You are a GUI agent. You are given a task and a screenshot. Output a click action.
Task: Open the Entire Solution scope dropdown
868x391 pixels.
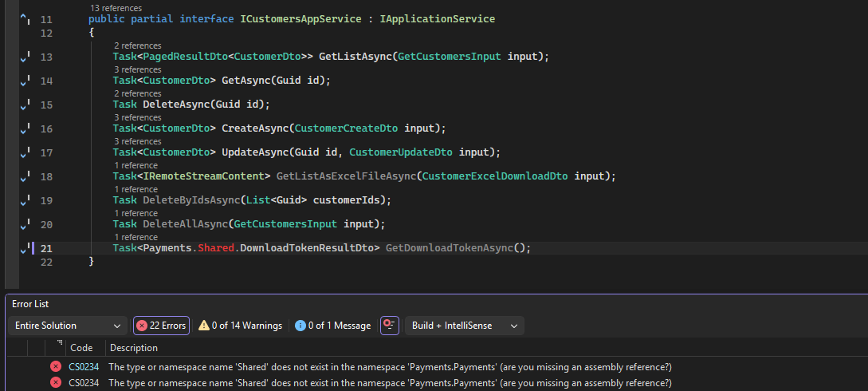click(69, 326)
